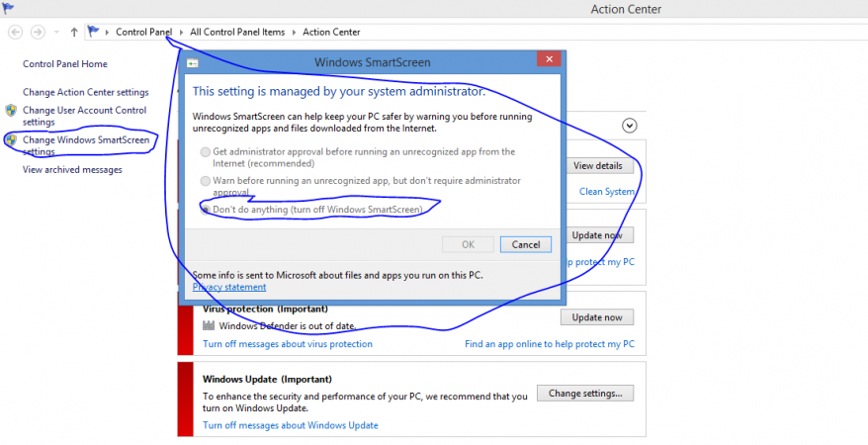Image resolution: width=868 pixels, height=445 pixels.
Task: Go back with the navigation back arrow
Action: pyautogui.click(x=16, y=32)
